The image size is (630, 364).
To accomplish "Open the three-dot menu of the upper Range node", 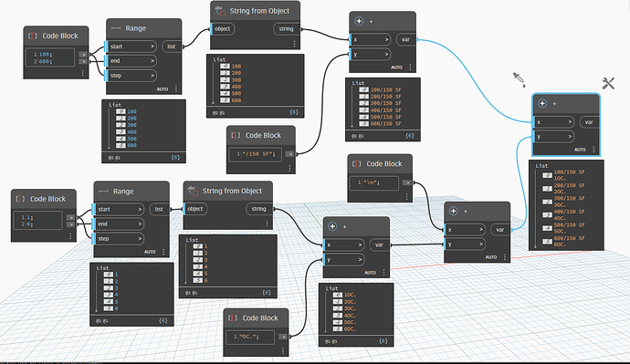I will (x=176, y=89).
